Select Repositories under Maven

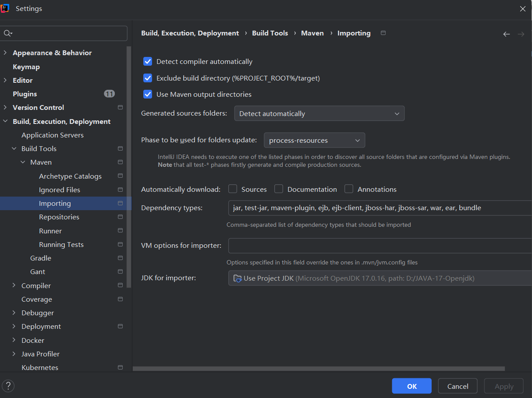pos(59,217)
